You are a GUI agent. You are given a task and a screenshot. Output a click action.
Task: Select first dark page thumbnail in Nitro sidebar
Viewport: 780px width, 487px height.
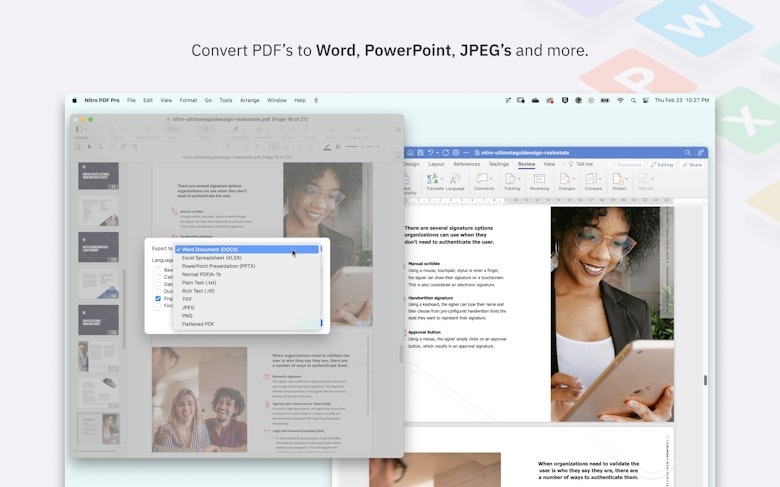coord(98,176)
